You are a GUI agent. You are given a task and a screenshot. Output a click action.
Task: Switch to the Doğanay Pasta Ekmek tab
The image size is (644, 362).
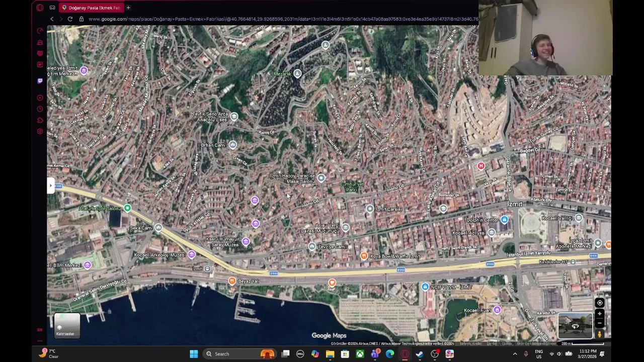(91, 8)
